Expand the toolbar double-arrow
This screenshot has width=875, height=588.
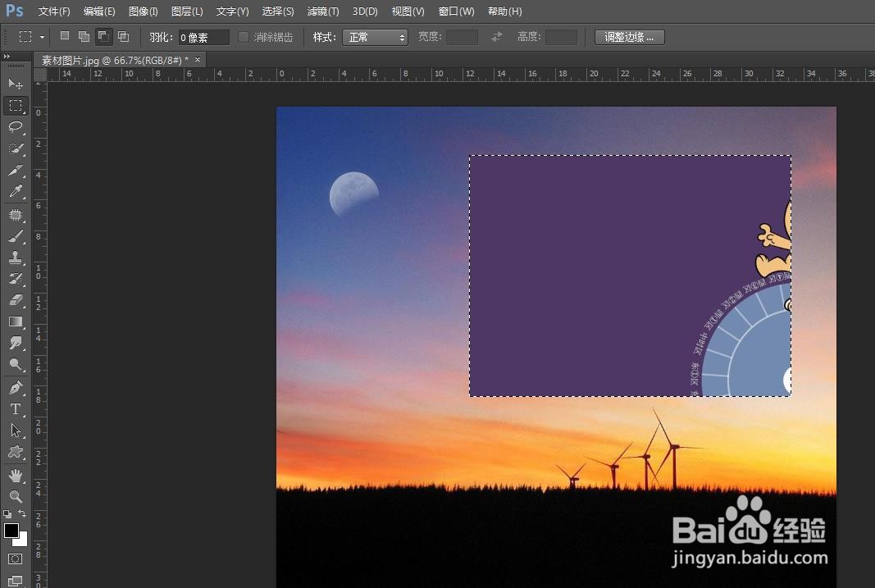coord(7,57)
